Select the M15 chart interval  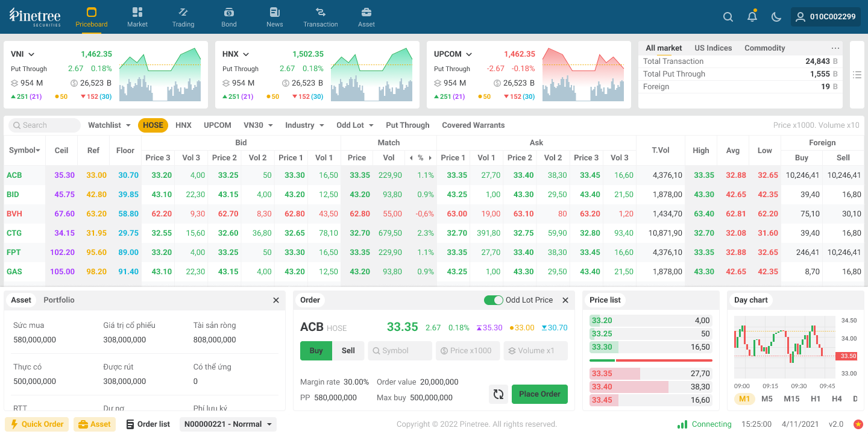click(x=791, y=399)
